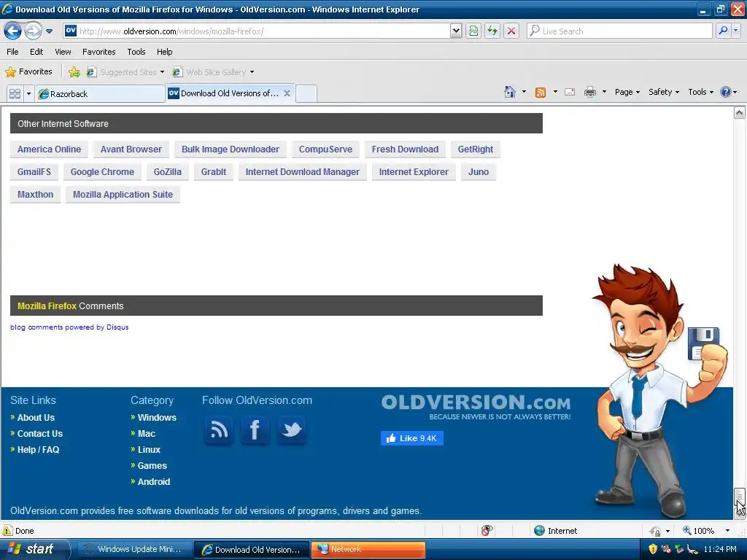Close the Download Old Versions tab
The image size is (747, 560).
tap(287, 93)
